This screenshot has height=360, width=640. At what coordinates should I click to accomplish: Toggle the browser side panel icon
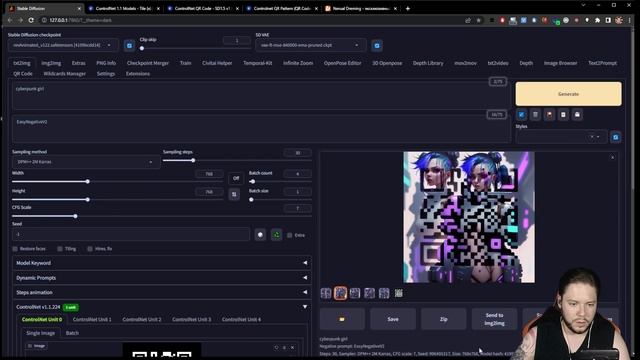(608, 20)
